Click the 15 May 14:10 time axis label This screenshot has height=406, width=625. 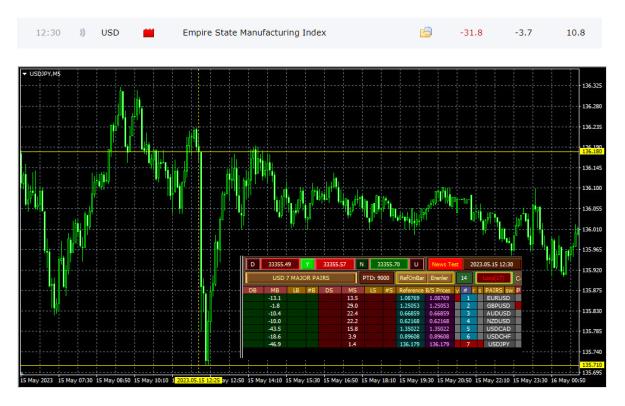coord(265,381)
